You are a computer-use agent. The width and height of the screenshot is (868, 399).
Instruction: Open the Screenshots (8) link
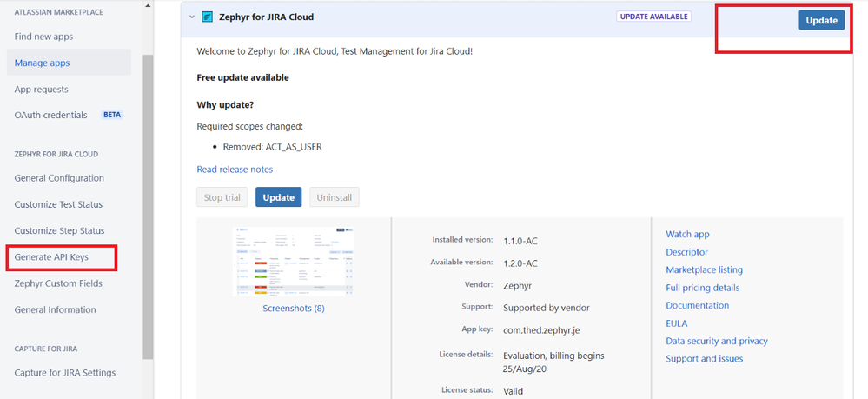(x=294, y=309)
